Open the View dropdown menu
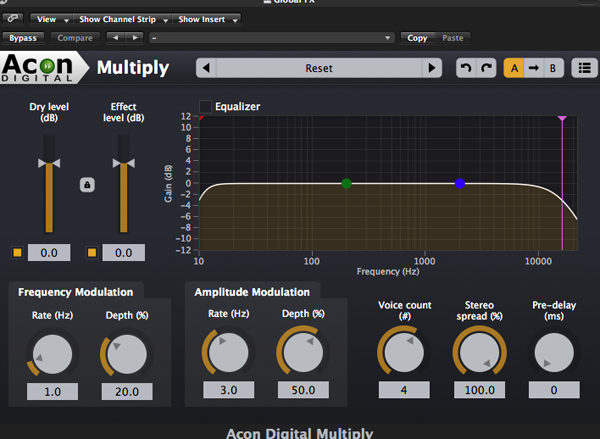The height and width of the screenshot is (439, 600). point(51,19)
